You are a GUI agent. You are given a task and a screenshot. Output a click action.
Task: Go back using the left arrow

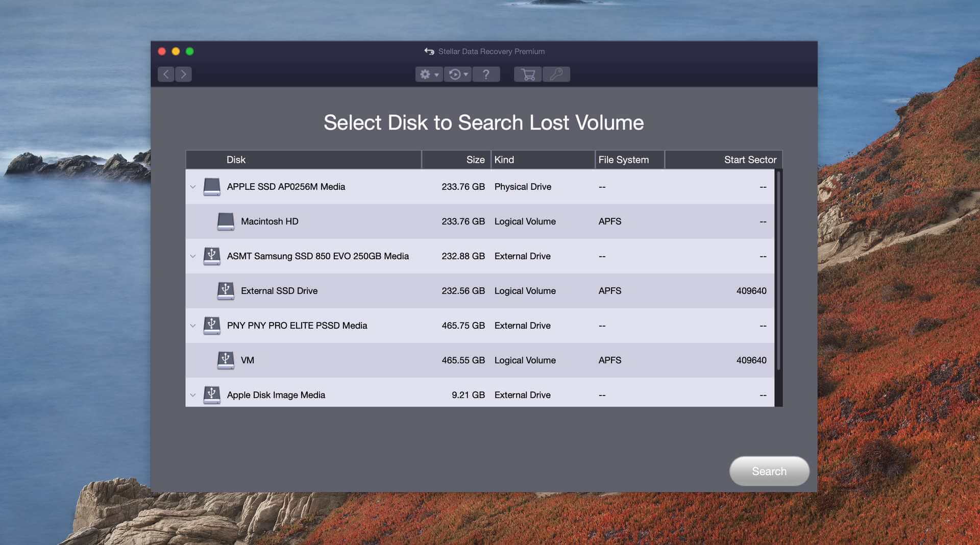pyautogui.click(x=166, y=75)
